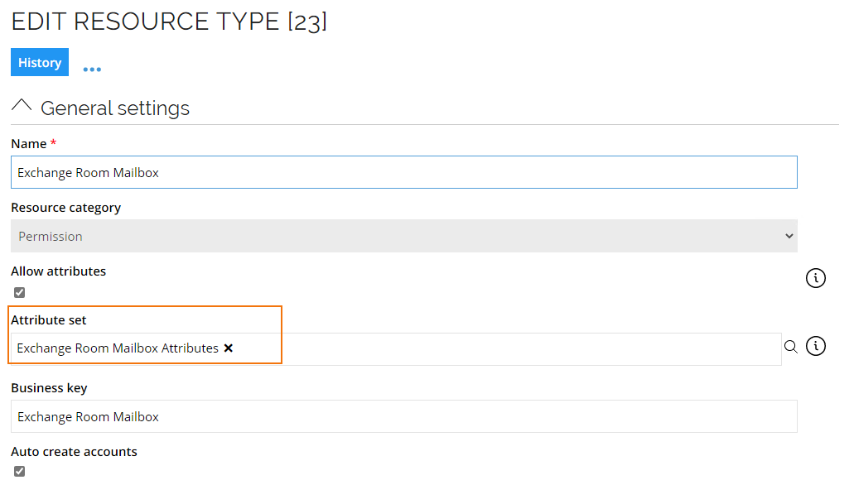This screenshot has height=504, width=854.
Task: Click the Exchange Room Mailbox Attributes value
Action: [x=118, y=348]
